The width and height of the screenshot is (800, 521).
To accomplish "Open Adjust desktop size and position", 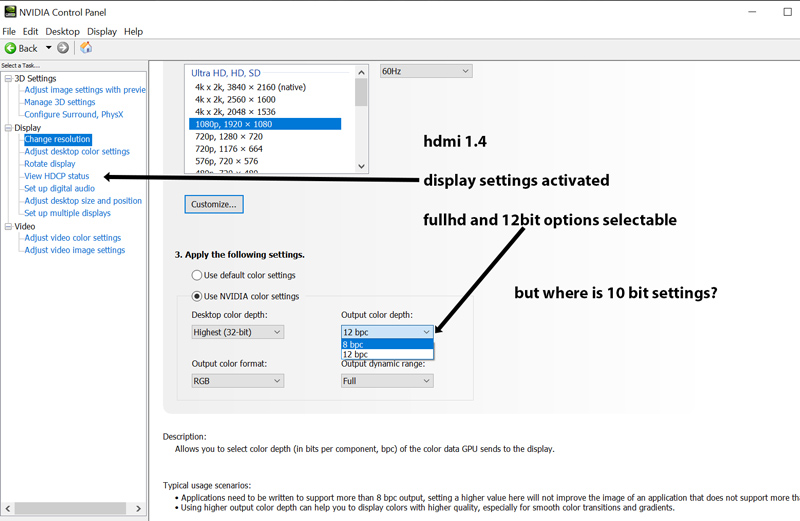I will (83, 201).
